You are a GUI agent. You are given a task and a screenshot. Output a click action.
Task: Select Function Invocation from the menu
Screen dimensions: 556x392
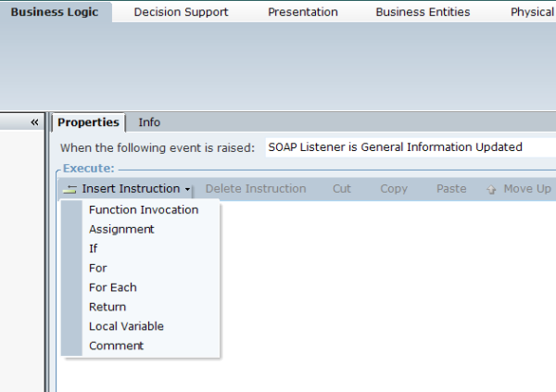tap(144, 209)
